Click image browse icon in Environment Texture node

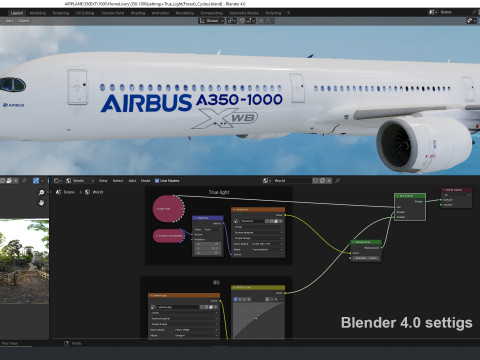point(237,221)
